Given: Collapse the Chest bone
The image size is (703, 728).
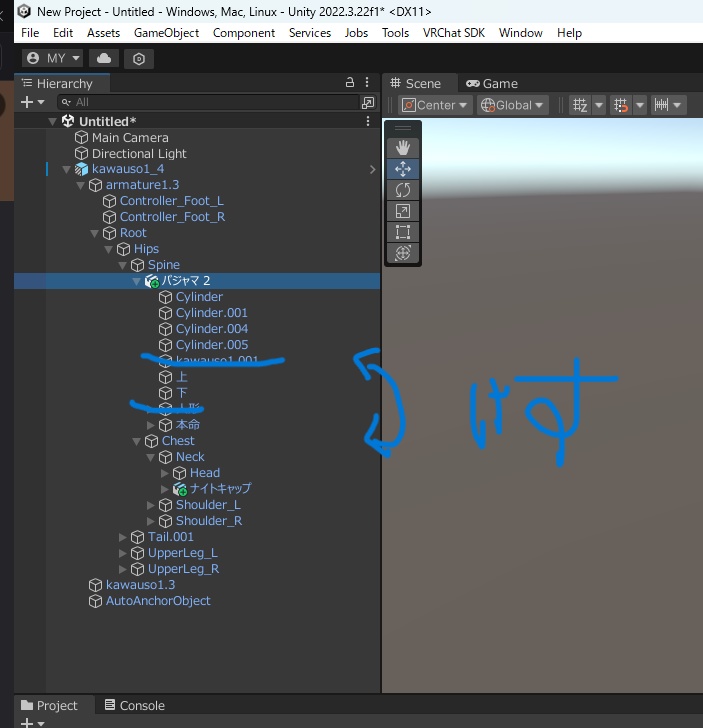Looking at the screenshot, I should [137, 441].
